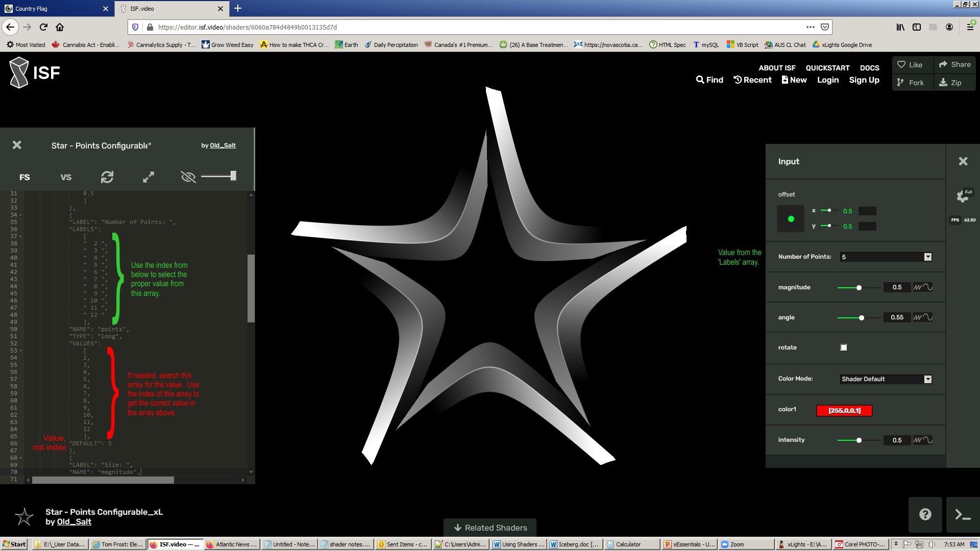Open the QUICKSTART page
This screenshot has height=551, width=980.
[x=827, y=68]
